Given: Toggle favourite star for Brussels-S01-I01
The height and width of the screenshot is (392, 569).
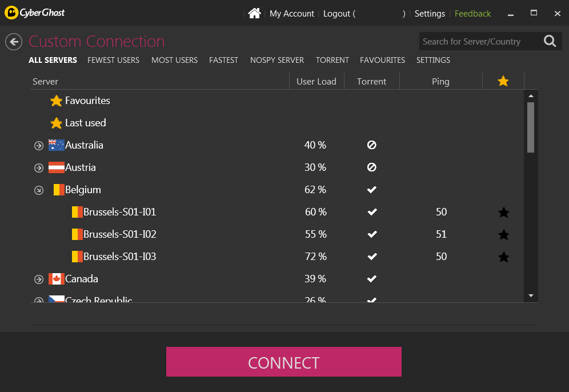Looking at the screenshot, I should tap(503, 213).
